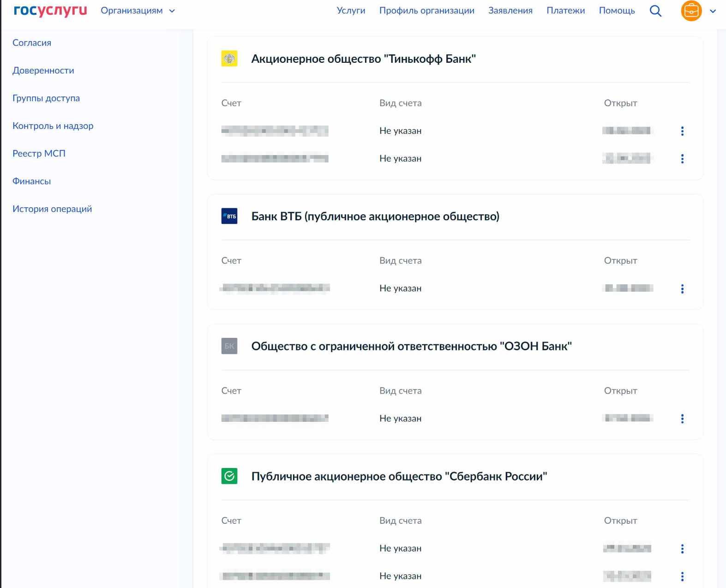Click the heading Банк ВТБ (публичное акционерное общество)
Image resolution: width=726 pixels, height=588 pixels.
[375, 216]
